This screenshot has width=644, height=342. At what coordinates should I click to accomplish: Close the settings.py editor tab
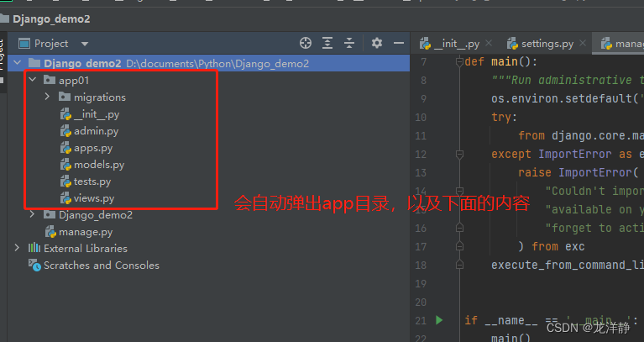583,43
